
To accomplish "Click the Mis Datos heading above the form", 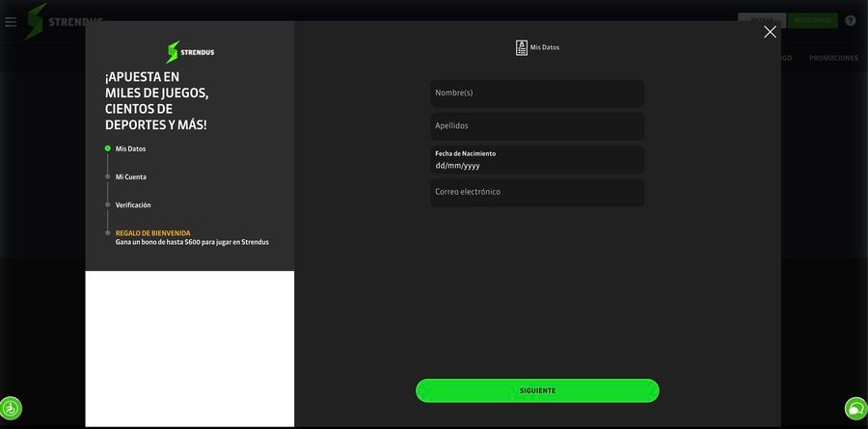I will [545, 47].
